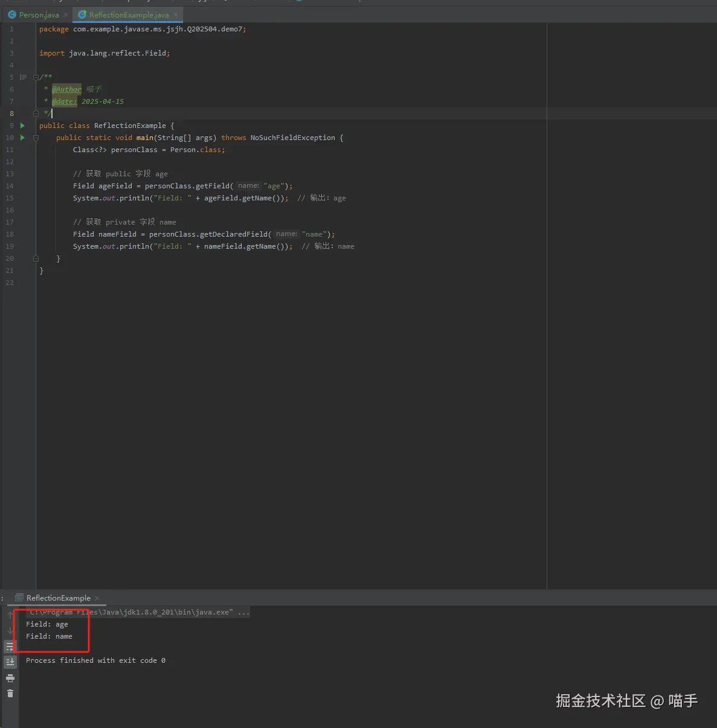Click the ReflectionExample run configuration icon
717x728 pixels.
point(19,598)
